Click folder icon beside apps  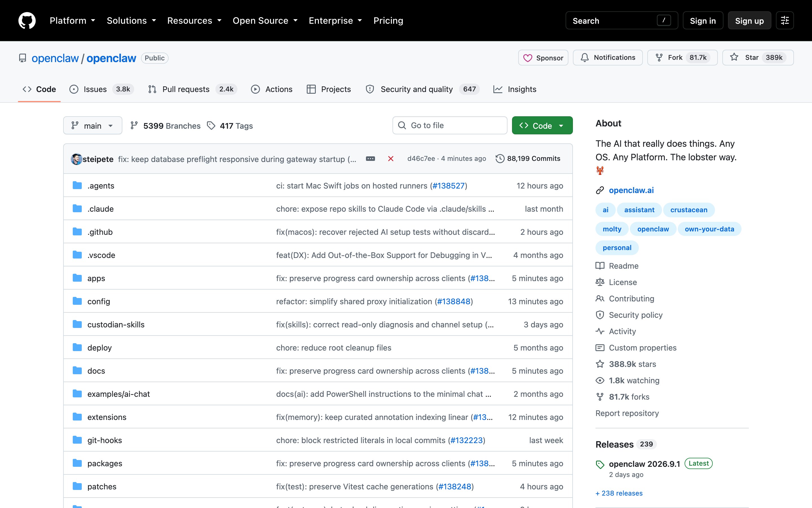[x=77, y=278]
